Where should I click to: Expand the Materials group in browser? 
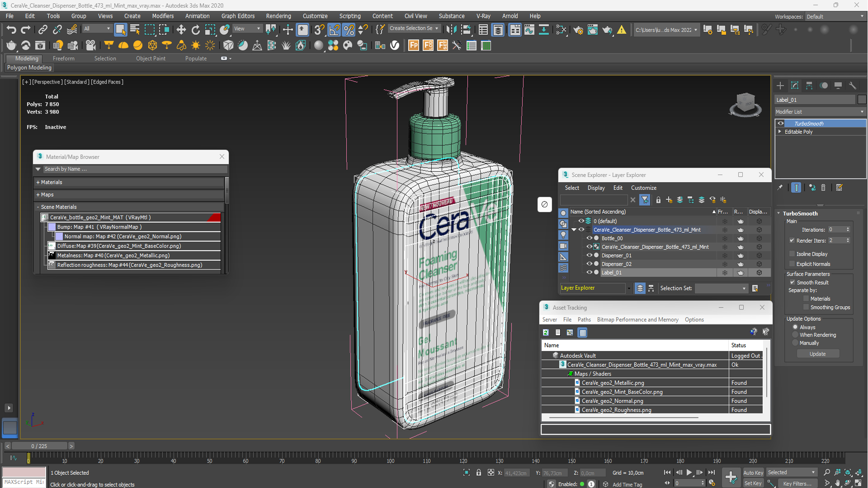coord(38,182)
